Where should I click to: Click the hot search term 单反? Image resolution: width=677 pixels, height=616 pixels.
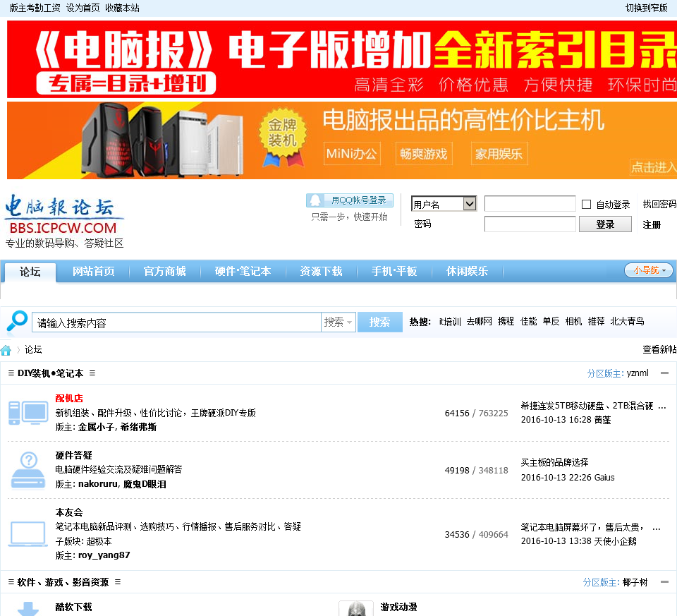pos(551,321)
